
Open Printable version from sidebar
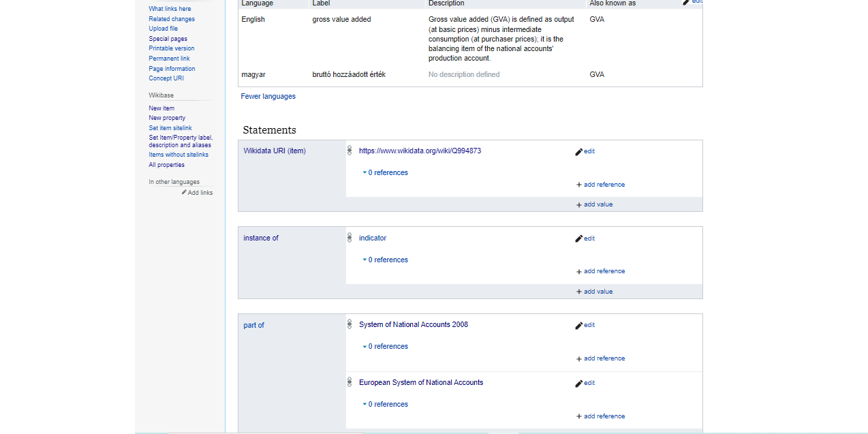pyautogui.click(x=171, y=48)
